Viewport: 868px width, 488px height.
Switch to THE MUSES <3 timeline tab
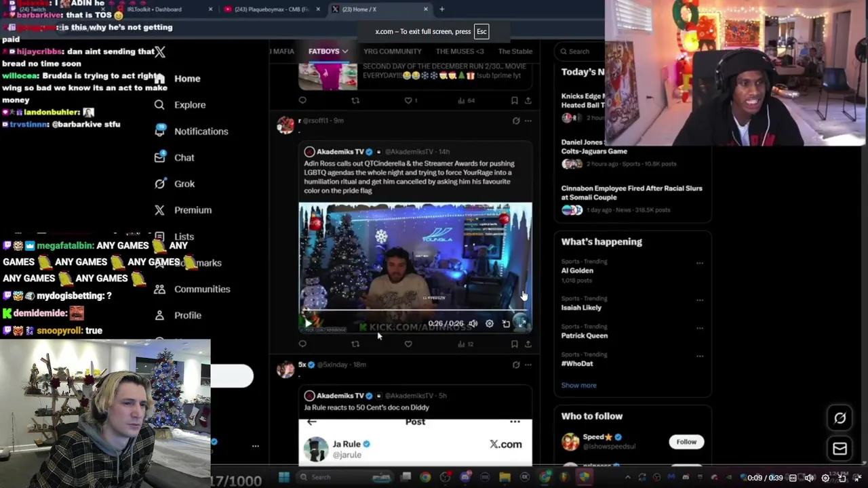pos(460,52)
